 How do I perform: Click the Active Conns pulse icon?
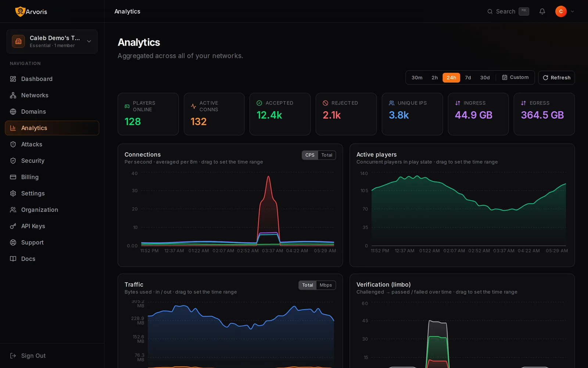[x=193, y=106]
